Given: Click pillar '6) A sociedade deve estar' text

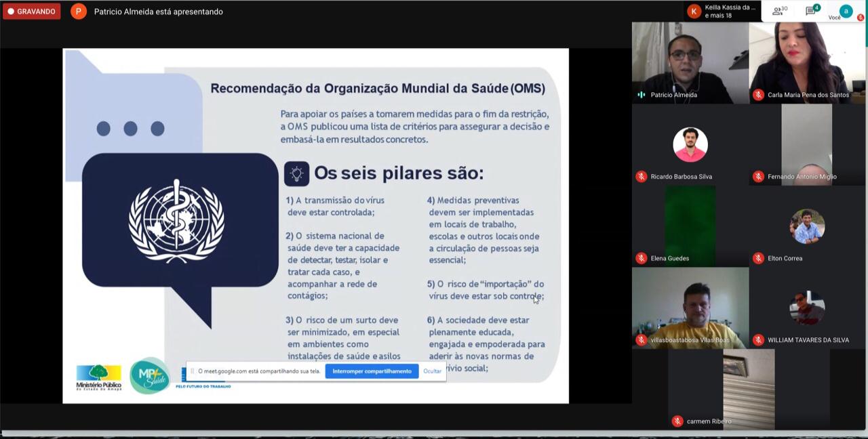Looking at the screenshot, I should (x=486, y=343).
